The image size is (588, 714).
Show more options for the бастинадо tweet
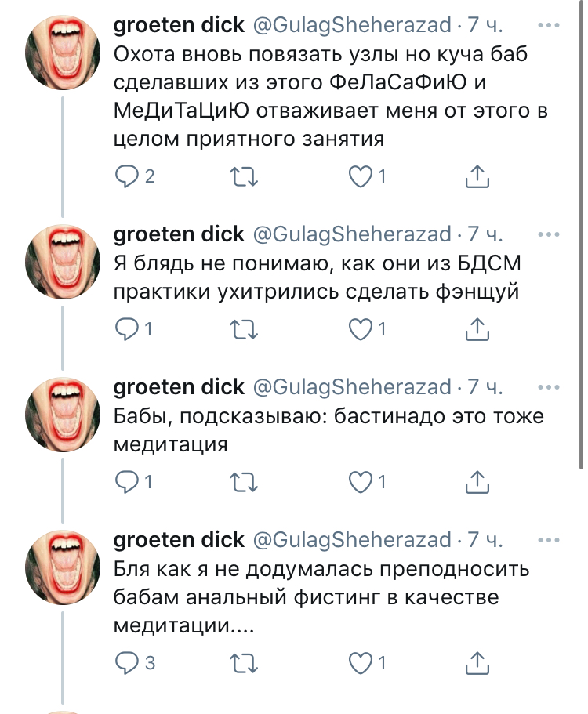click(554, 386)
